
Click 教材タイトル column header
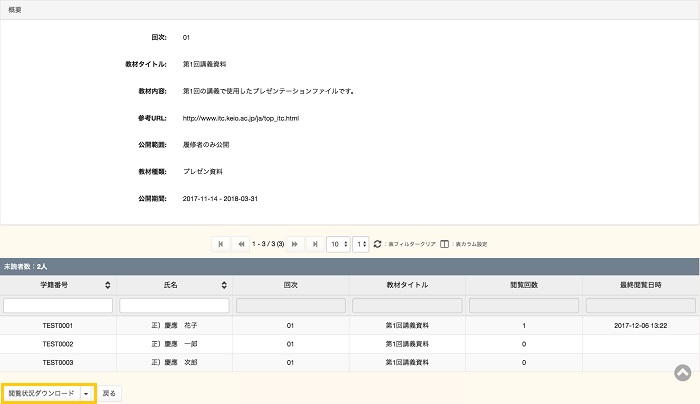click(406, 285)
